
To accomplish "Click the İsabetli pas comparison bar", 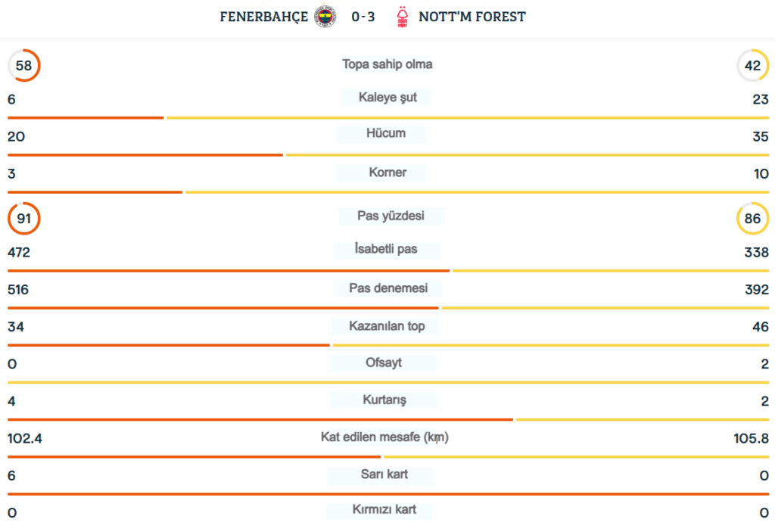I will [387, 270].
